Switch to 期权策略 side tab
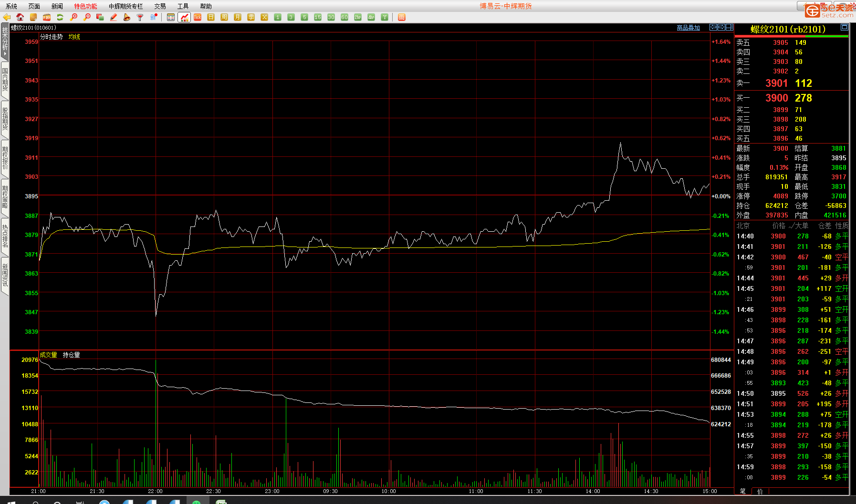The height and width of the screenshot is (504, 856). click(5, 197)
